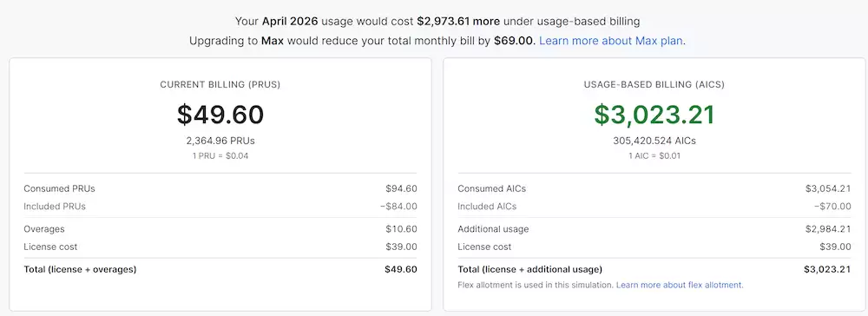
Task: Click the 1 AIC = $0.01 rate note
Action: coord(654,156)
